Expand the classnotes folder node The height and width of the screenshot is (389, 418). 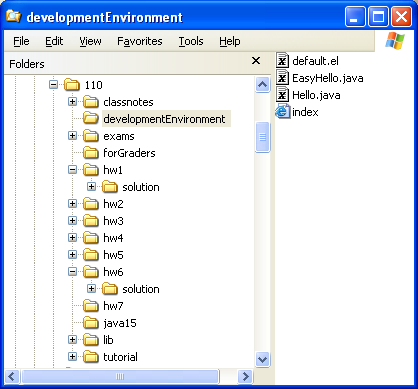point(72,101)
